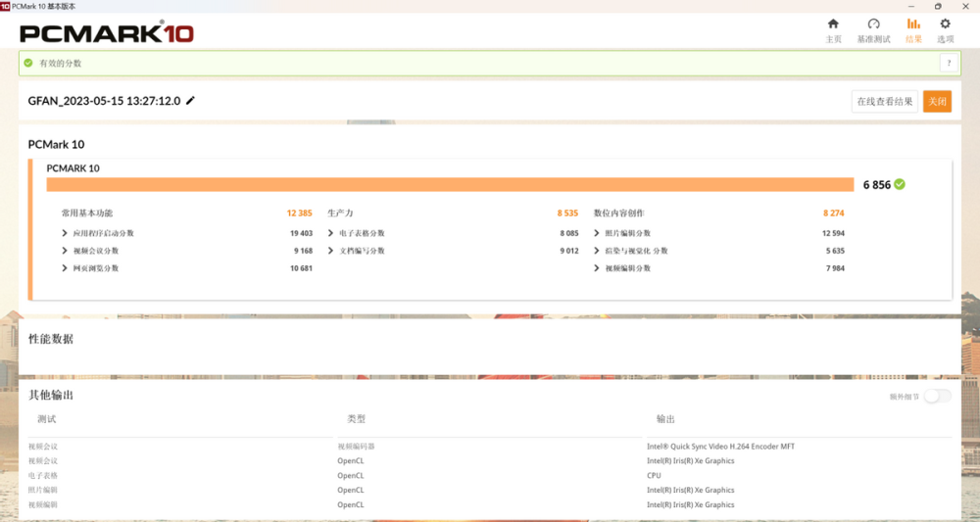
Task: Open the Home (主页) icon
Action: 833,24
